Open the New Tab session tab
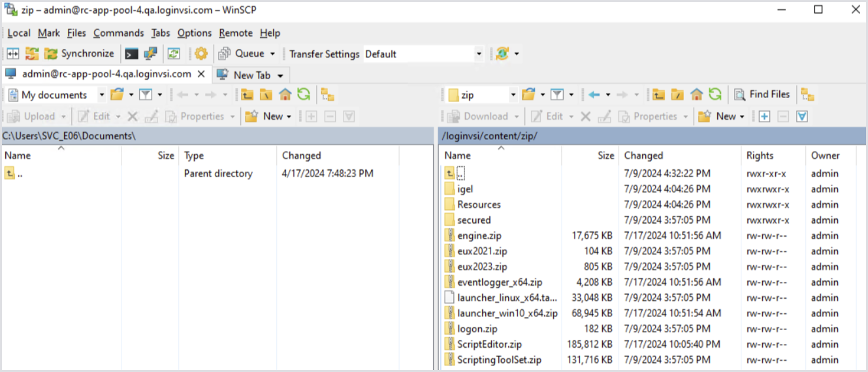868x372 pixels. [x=251, y=75]
